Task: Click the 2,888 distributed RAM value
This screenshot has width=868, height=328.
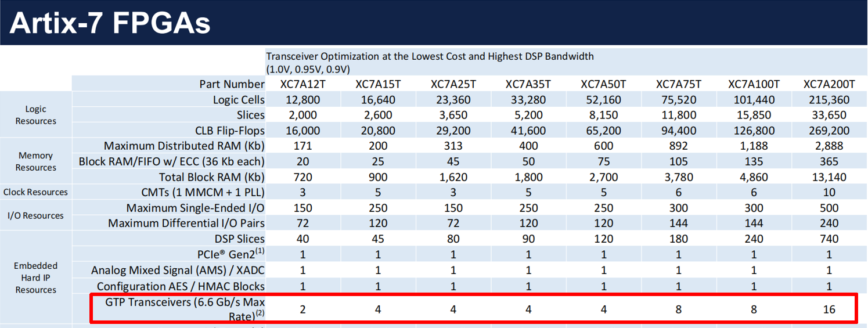Action: (x=829, y=146)
